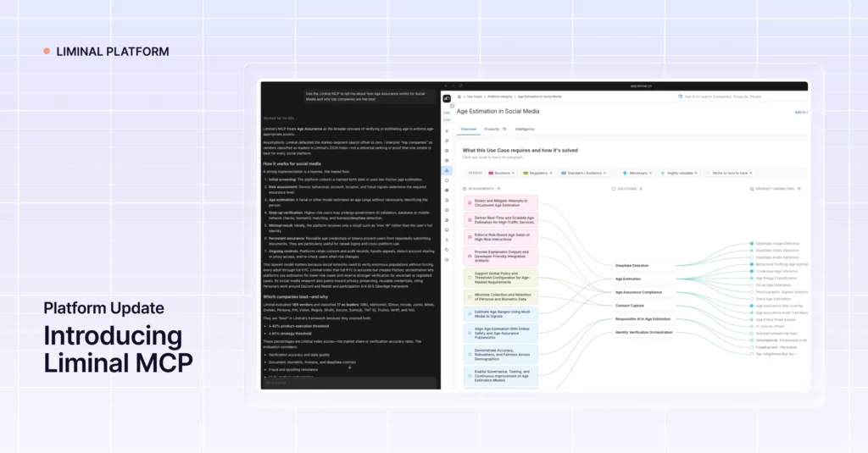This screenshot has width=868, height=453.
Task: Click the blue Standard / Guidance color swatch
Action: 564,173
